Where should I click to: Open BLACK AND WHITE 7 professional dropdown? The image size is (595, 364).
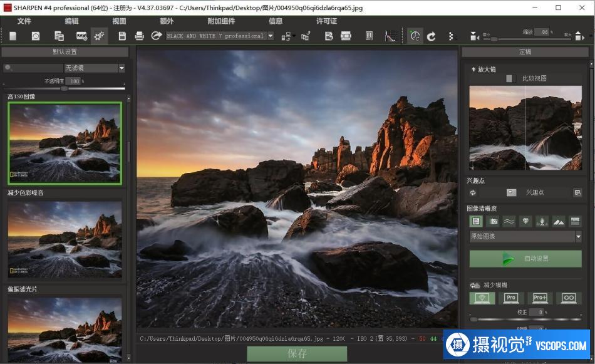[x=220, y=36]
